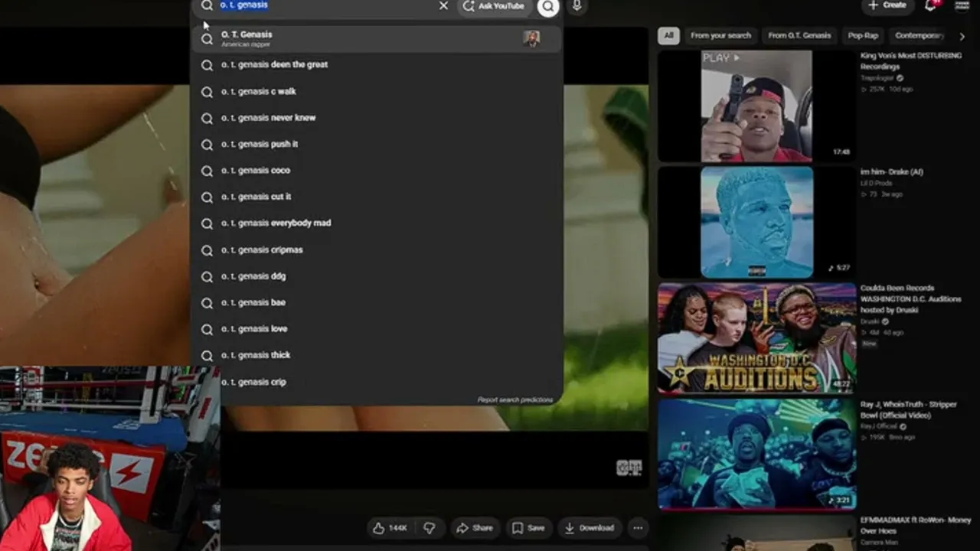Click the video overlay icon on the player
980x551 pixels.
click(629, 468)
